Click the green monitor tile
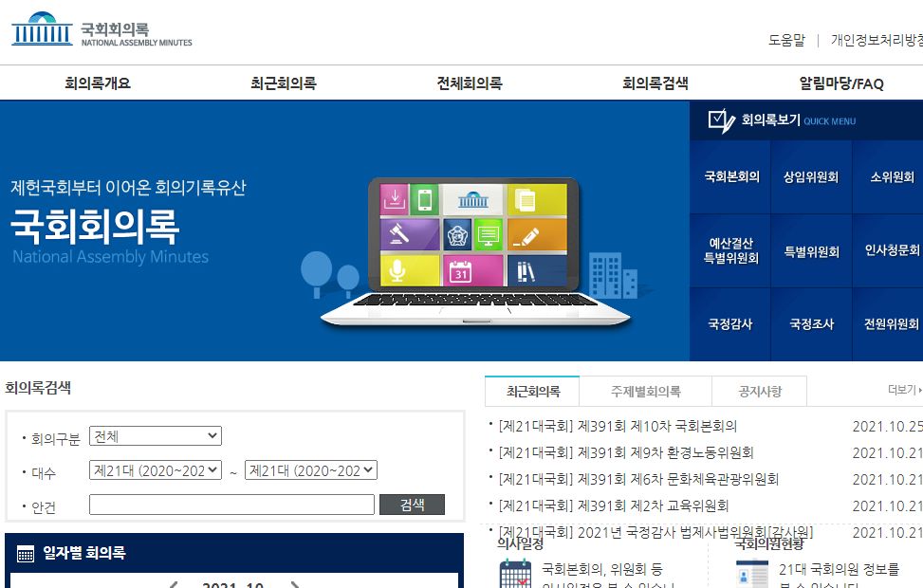 pyautogui.click(x=489, y=235)
